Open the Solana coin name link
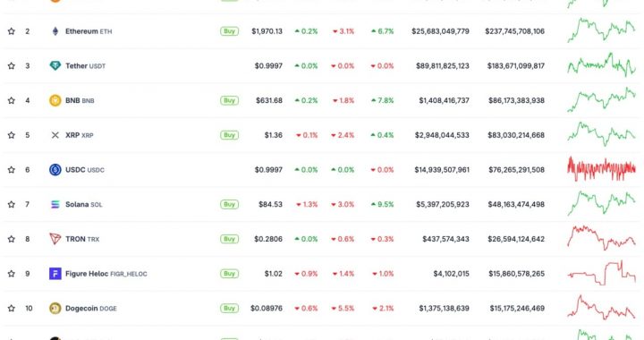 point(84,205)
